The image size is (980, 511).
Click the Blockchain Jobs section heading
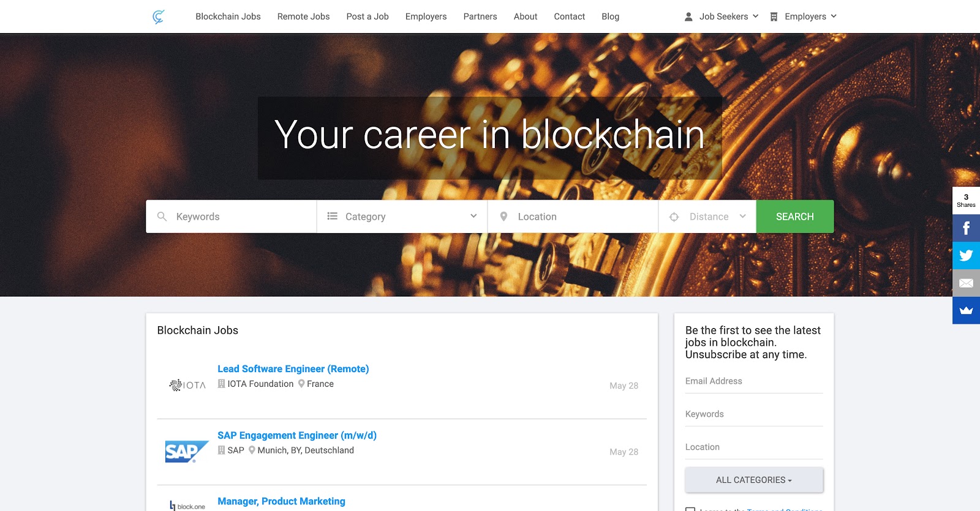pos(197,330)
